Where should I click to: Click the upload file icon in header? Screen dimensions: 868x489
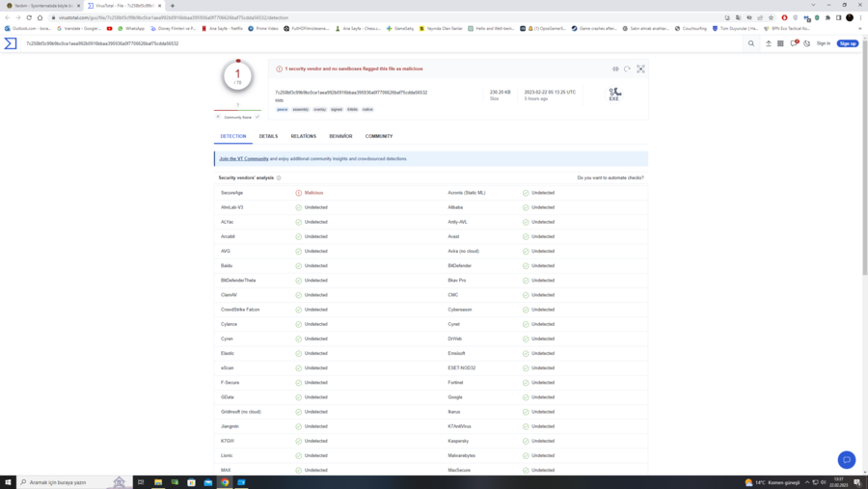point(769,43)
